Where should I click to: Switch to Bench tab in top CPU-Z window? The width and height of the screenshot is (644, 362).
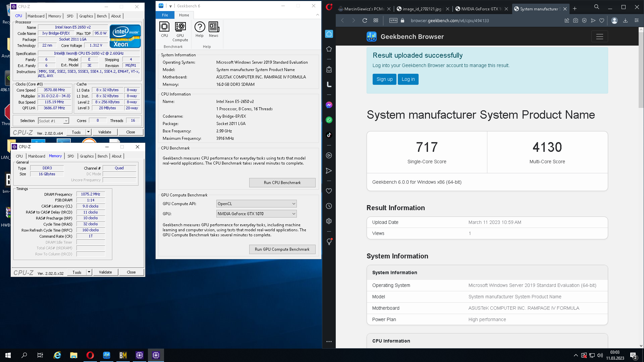click(102, 16)
